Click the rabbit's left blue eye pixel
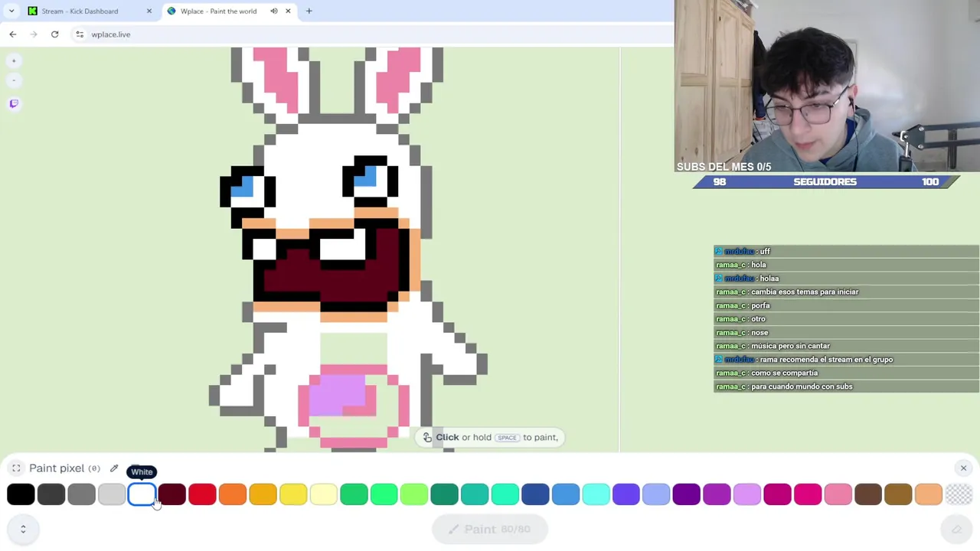 click(242, 186)
